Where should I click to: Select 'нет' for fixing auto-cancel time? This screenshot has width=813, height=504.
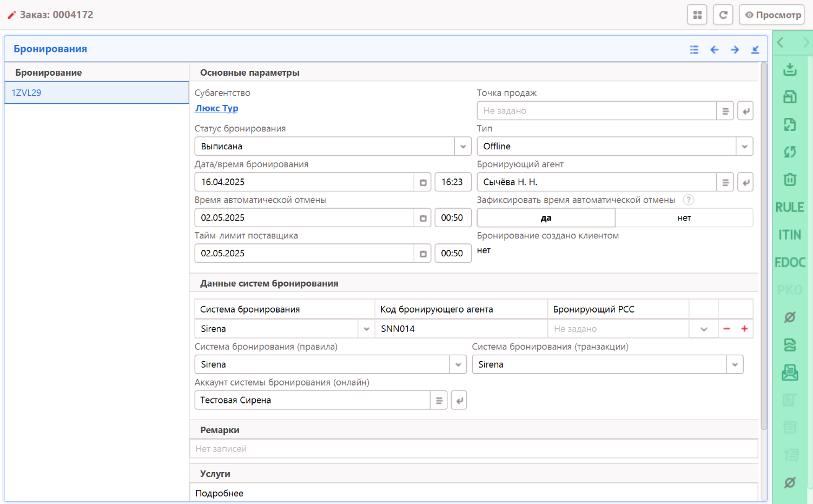click(x=684, y=218)
